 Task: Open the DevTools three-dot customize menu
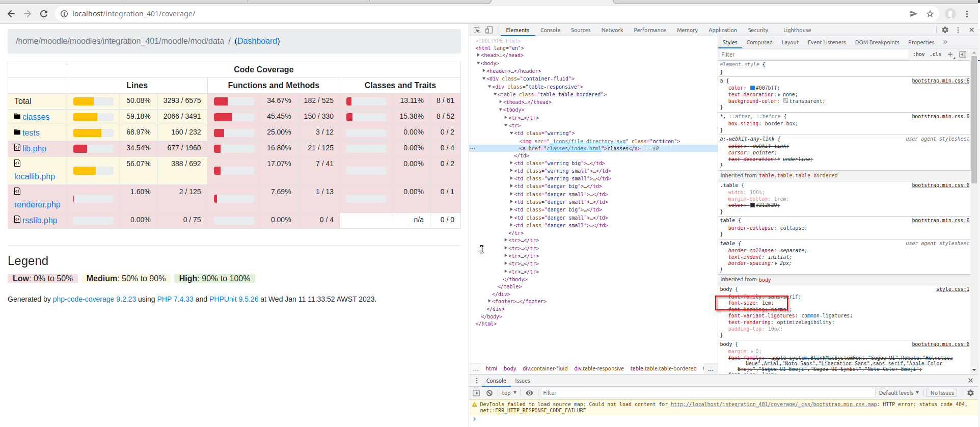pos(958,30)
